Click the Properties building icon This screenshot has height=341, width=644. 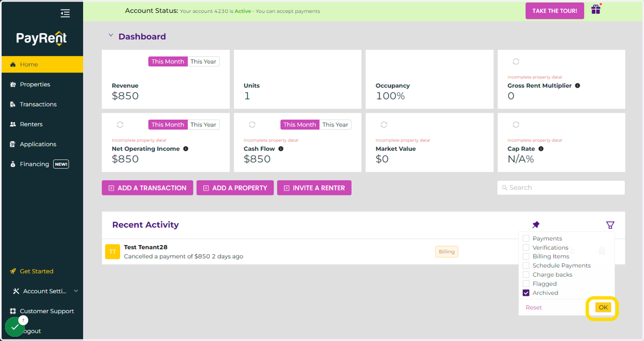pos(13,84)
